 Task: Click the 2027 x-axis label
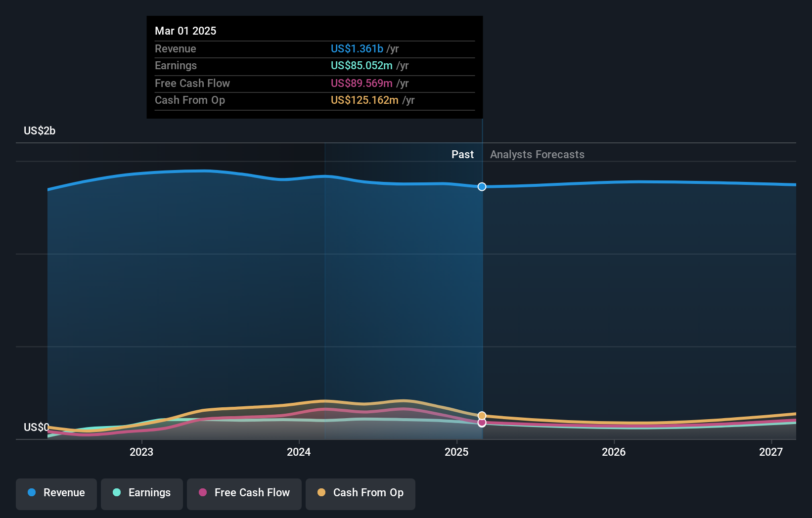tap(771, 452)
